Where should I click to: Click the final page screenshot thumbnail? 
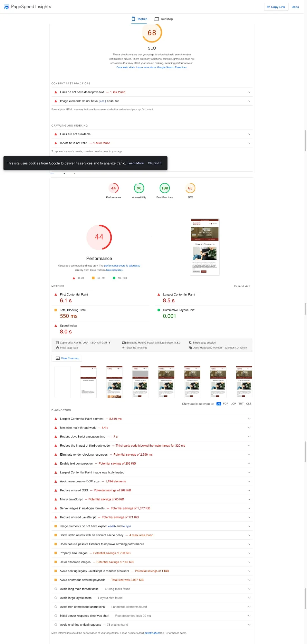[x=205, y=247]
